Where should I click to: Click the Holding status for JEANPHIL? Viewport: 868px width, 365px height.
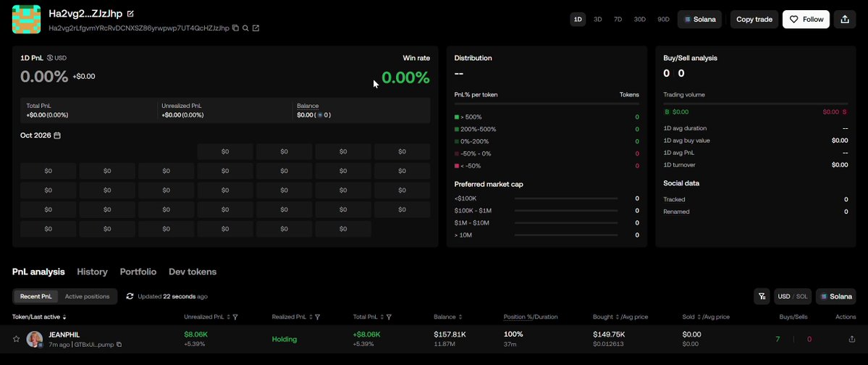285,339
